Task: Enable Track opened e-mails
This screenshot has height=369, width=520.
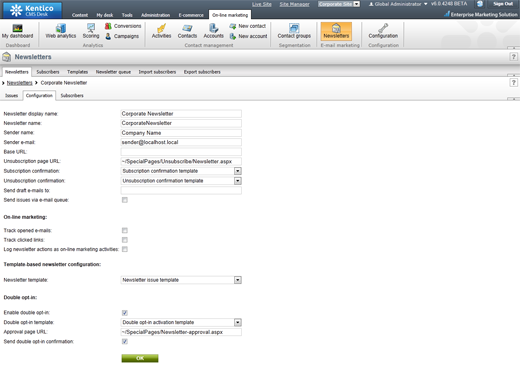Action: (x=125, y=230)
